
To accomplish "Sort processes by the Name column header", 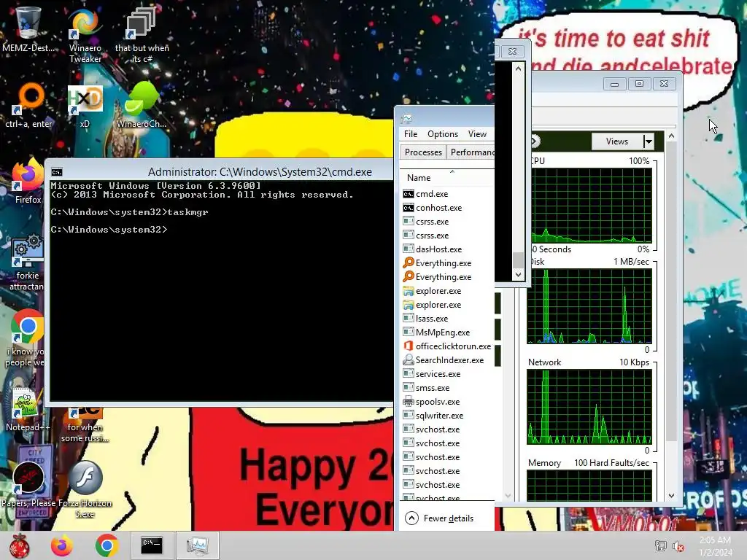I will point(447,178).
